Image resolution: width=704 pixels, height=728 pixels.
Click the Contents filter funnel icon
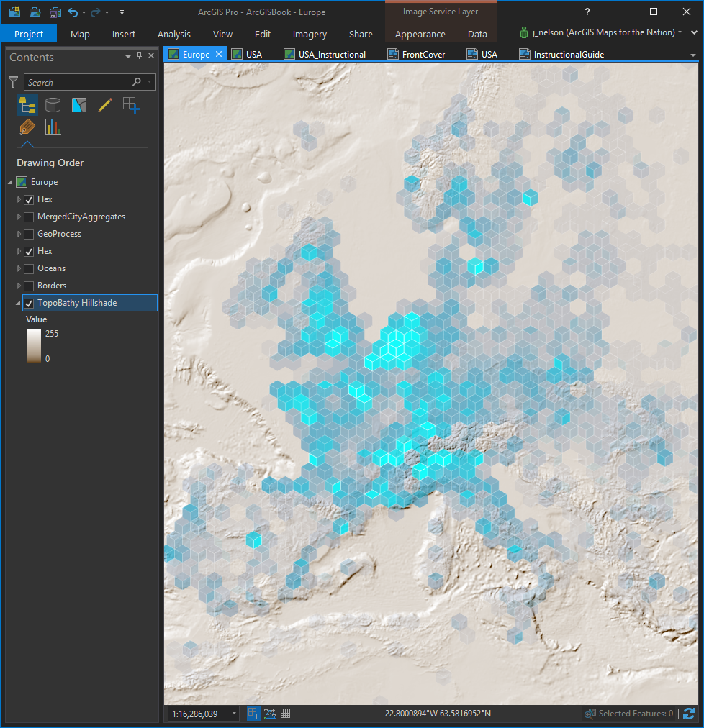pyautogui.click(x=14, y=82)
